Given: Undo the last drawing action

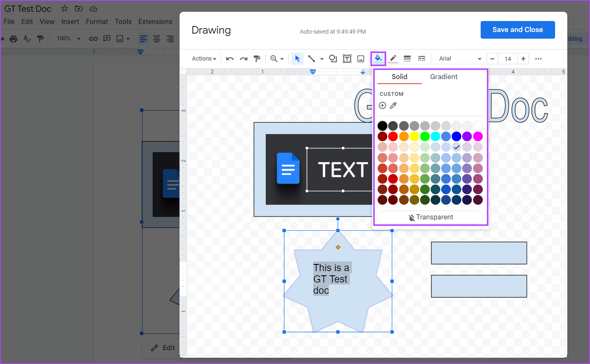Looking at the screenshot, I should pyautogui.click(x=230, y=58).
